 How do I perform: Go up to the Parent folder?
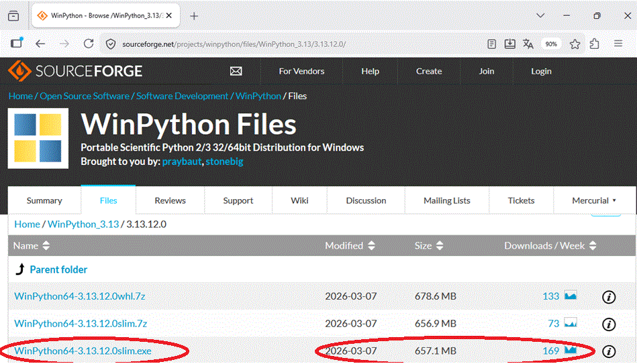58,269
